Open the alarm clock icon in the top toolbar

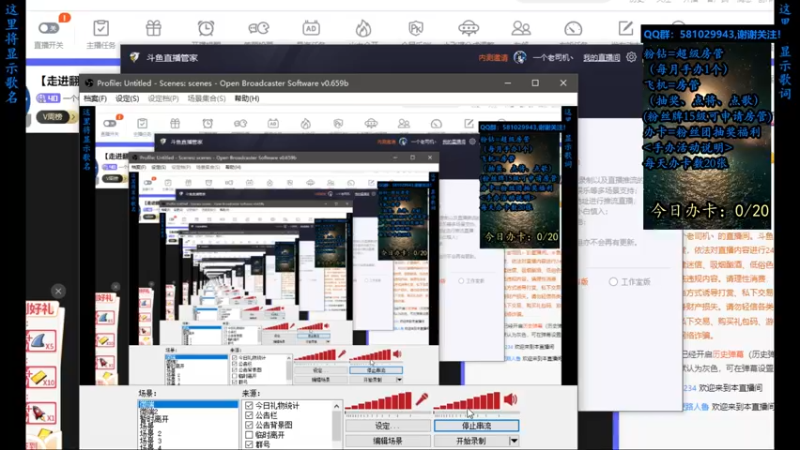click(206, 28)
